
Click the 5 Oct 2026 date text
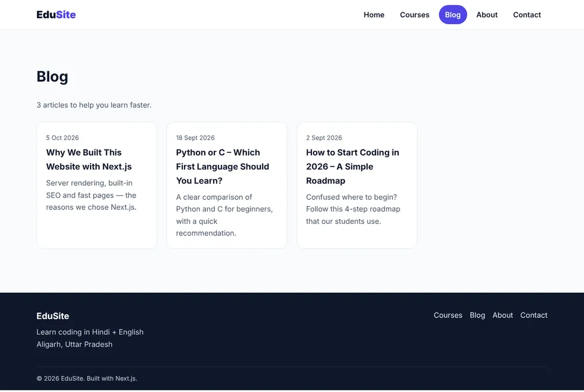pyautogui.click(x=62, y=138)
